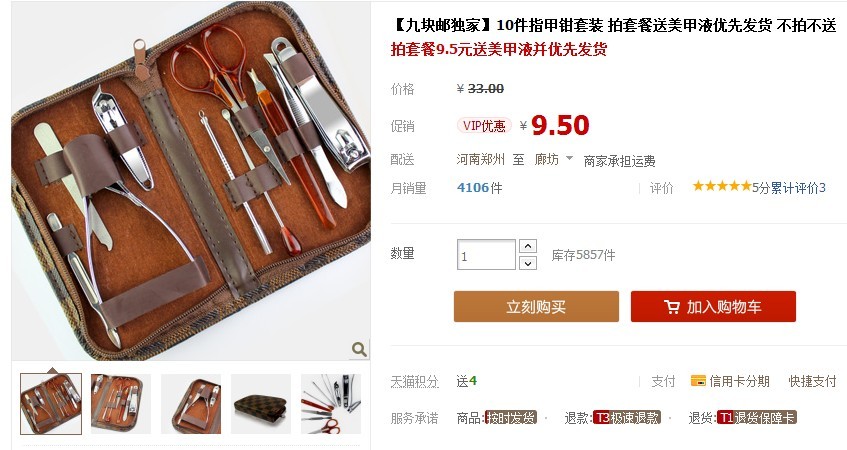The image size is (847, 450).
Task: Click the T1退货保障卡 badge
Action: pyautogui.click(x=757, y=418)
